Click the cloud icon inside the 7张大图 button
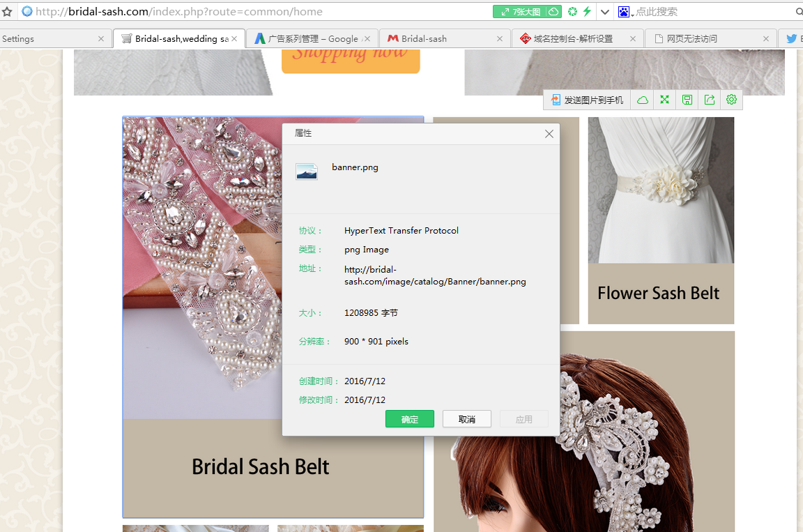 (554, 12)
